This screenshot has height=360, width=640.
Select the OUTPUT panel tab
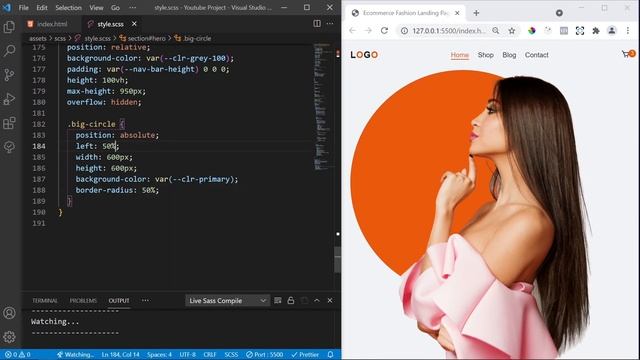click(x=119, y=300)
